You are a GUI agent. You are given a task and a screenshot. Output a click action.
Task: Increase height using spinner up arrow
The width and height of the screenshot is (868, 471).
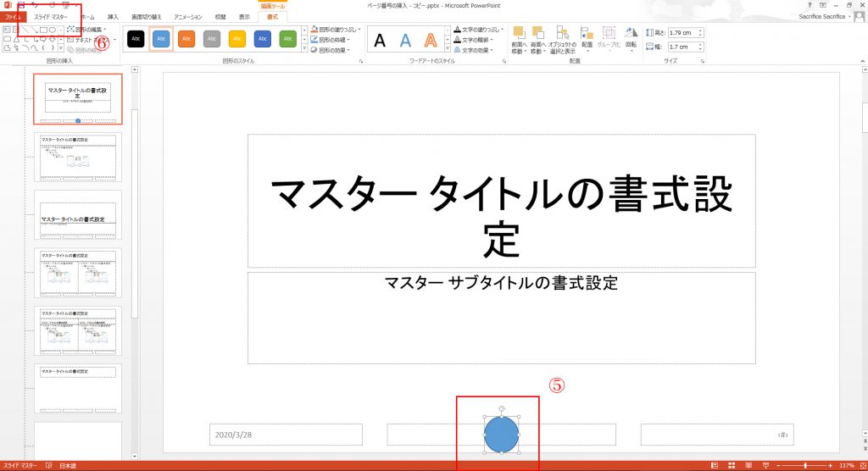point(700,30)
